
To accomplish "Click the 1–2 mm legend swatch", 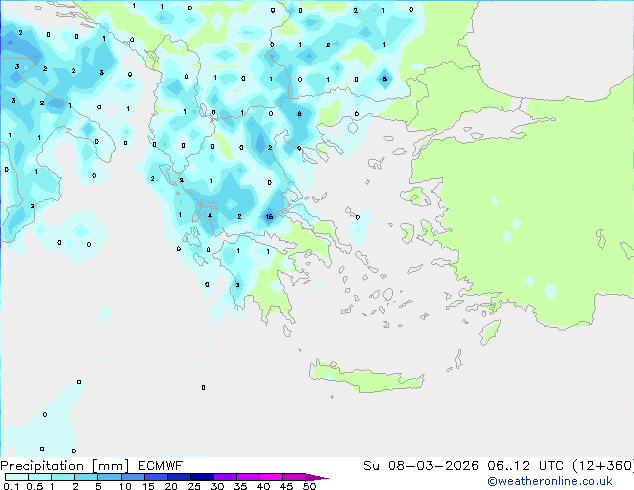I will click(x=63, y=477).
